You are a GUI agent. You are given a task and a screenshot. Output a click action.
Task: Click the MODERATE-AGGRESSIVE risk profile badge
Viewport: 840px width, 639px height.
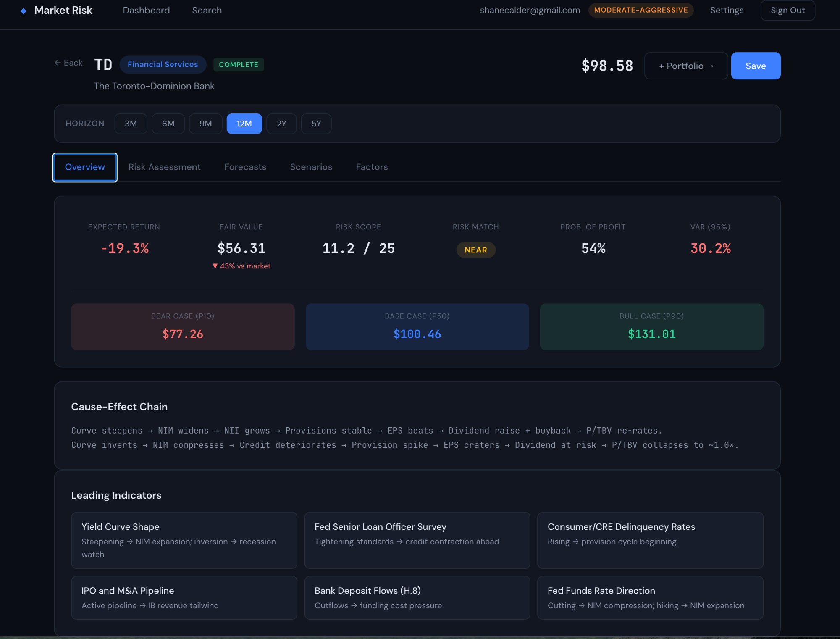tap(641, 10)
